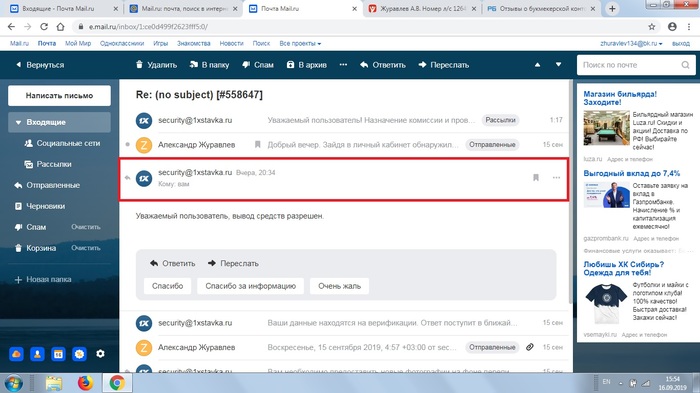Open the Рассылки folder in sidebar

click(48, 164)
